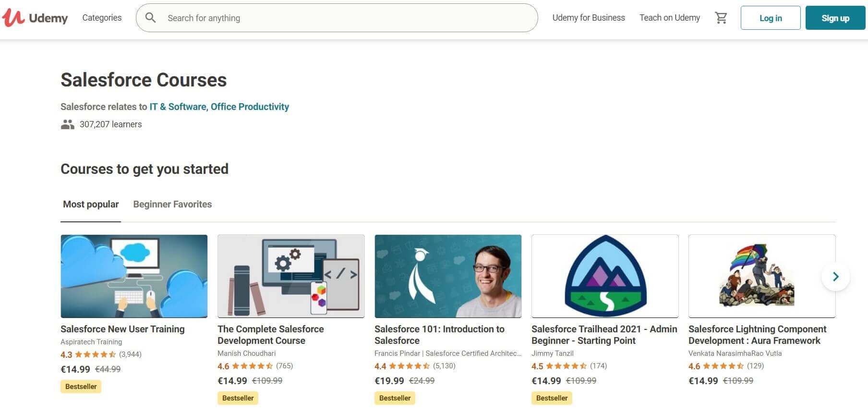Screen dimensions: 868x413
Task: Open Salesforce Lightning Component Development course title
Action: (x=757, y=335)
